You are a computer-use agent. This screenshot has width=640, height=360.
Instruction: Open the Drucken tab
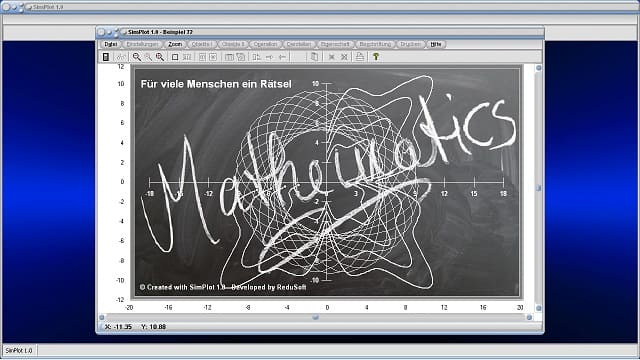(410, 44)
